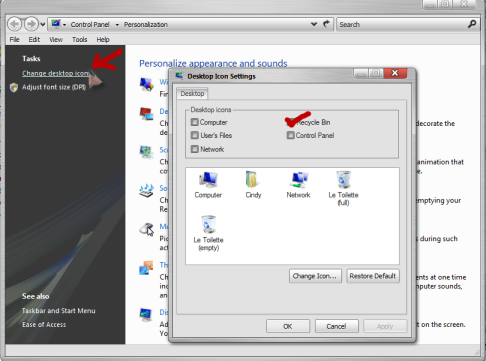Select the Le Toilette (full) recycle bin icon
Viewport: 486px width, 361px height.
(343, 189)
